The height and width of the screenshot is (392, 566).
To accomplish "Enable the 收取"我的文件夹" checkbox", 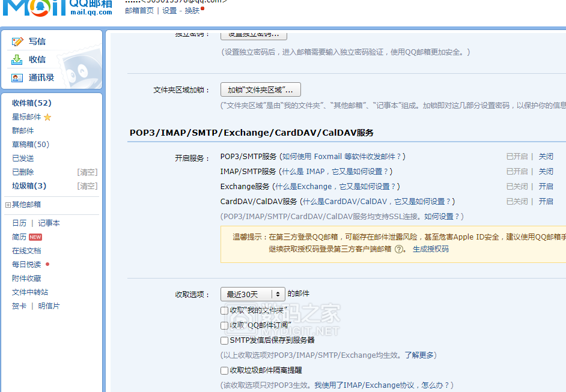I will point(225,311).
